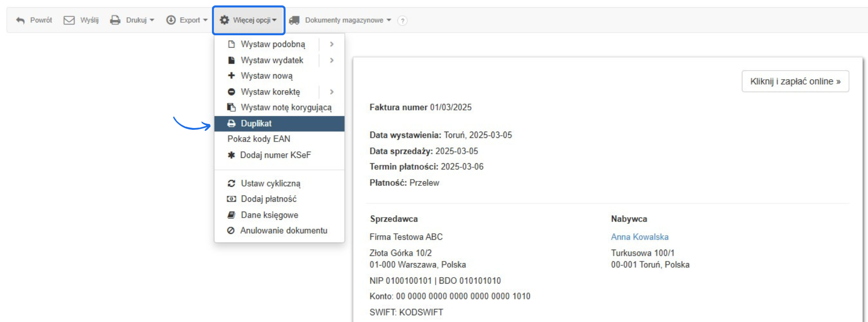Click the Export download icon
The height and width of the screenshot is (322, 868).
171,20
